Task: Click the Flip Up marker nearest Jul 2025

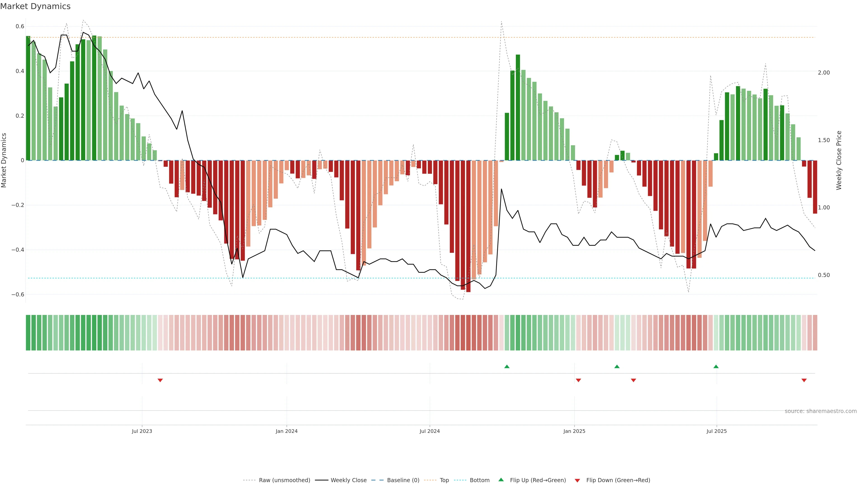Action: coord(716,366)
